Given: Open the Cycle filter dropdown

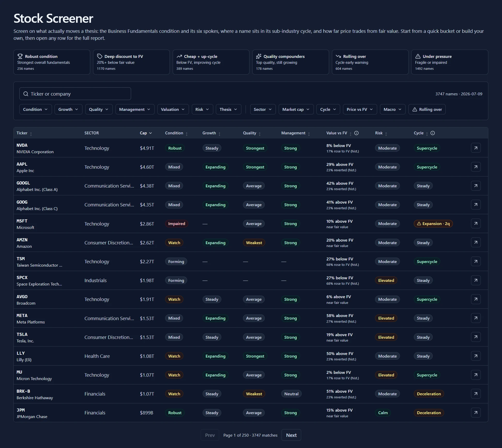Looking at the screenshot, I should coord(328,109).
